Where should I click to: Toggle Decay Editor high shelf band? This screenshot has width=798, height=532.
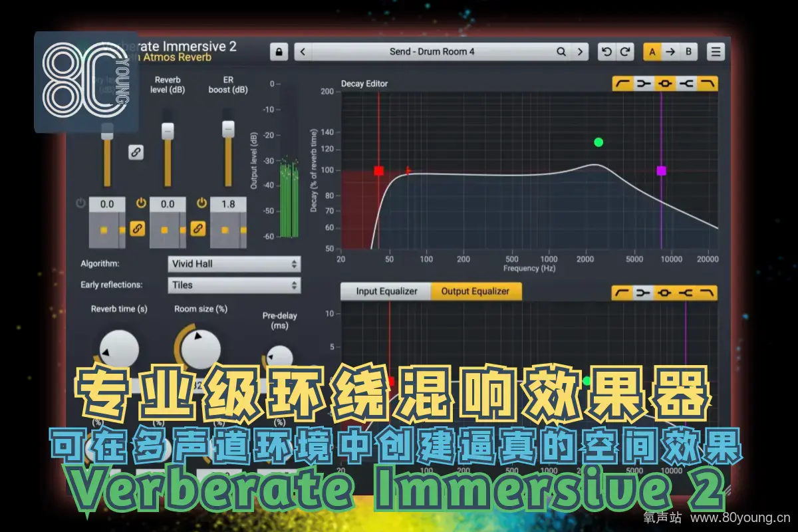tap(708, 83)
